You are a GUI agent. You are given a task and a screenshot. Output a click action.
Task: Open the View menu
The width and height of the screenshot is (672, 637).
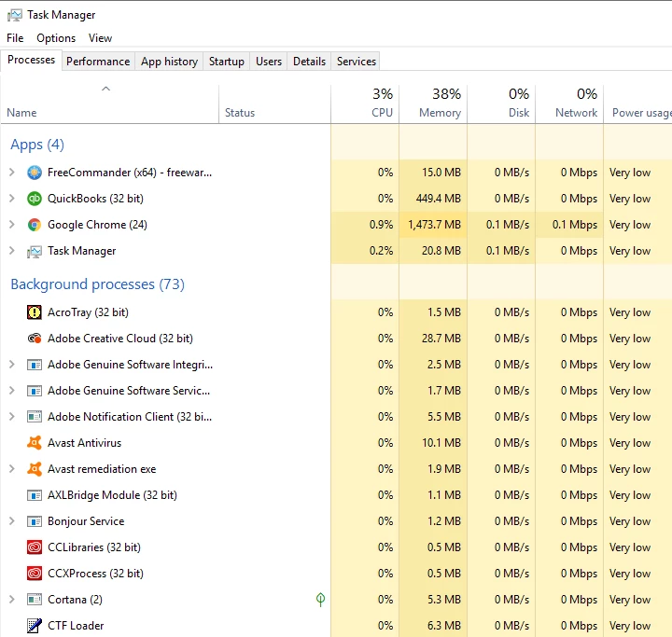click(100, 38)
